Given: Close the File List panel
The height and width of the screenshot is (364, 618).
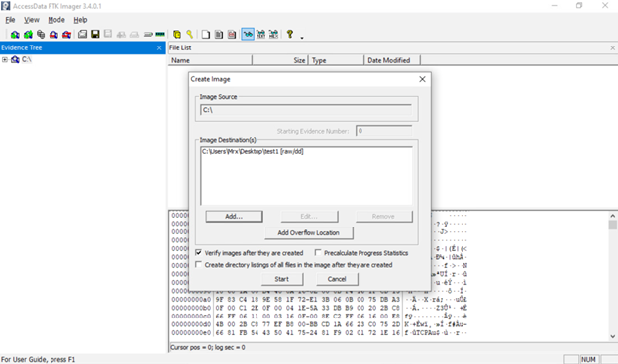Looking at the screenshot, I should [x=612, y=48].
